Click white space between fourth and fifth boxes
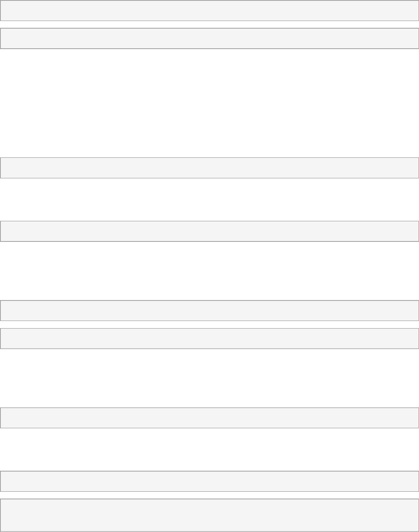 coord(209,271)
